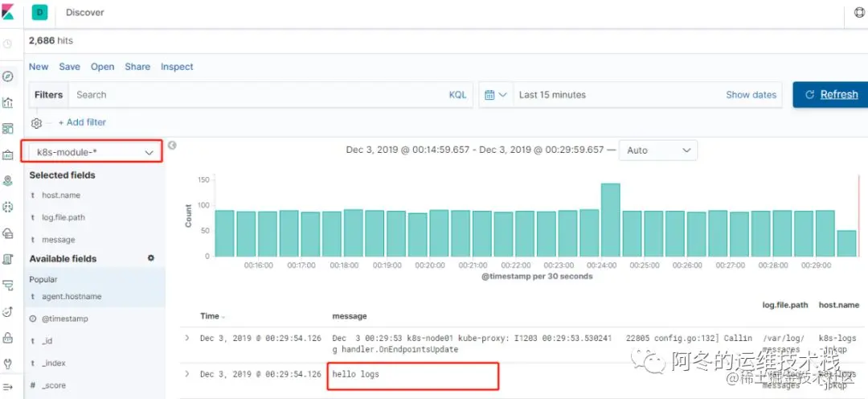The image size is (868, 399).
Task: Click + Add filter
Action: click(x=82, y=122)
